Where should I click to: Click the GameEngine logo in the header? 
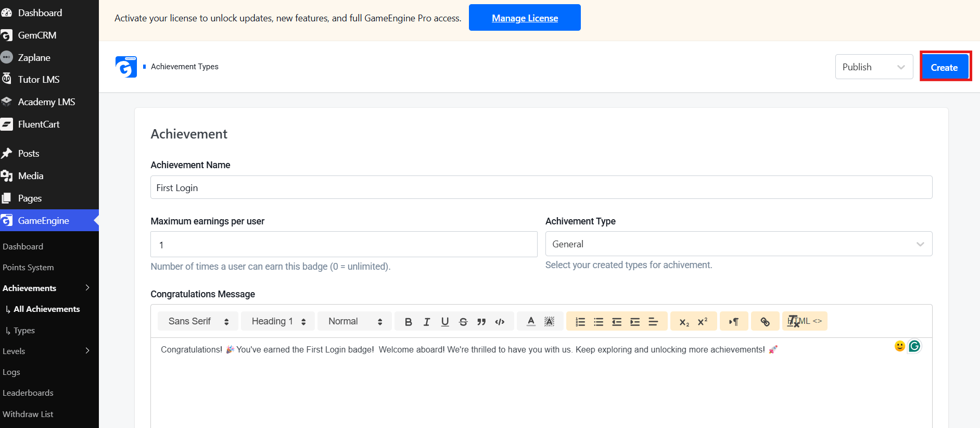pos(126,67)
